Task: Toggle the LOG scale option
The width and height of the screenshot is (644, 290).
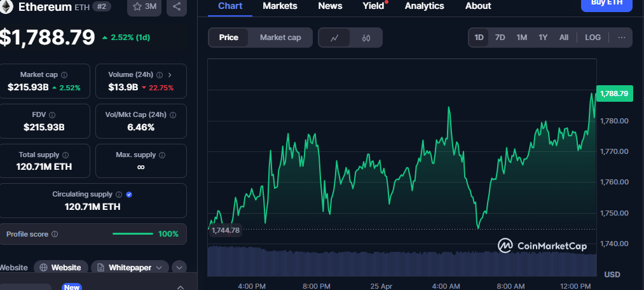Action: pyautogui.click(x=593, y=38)
